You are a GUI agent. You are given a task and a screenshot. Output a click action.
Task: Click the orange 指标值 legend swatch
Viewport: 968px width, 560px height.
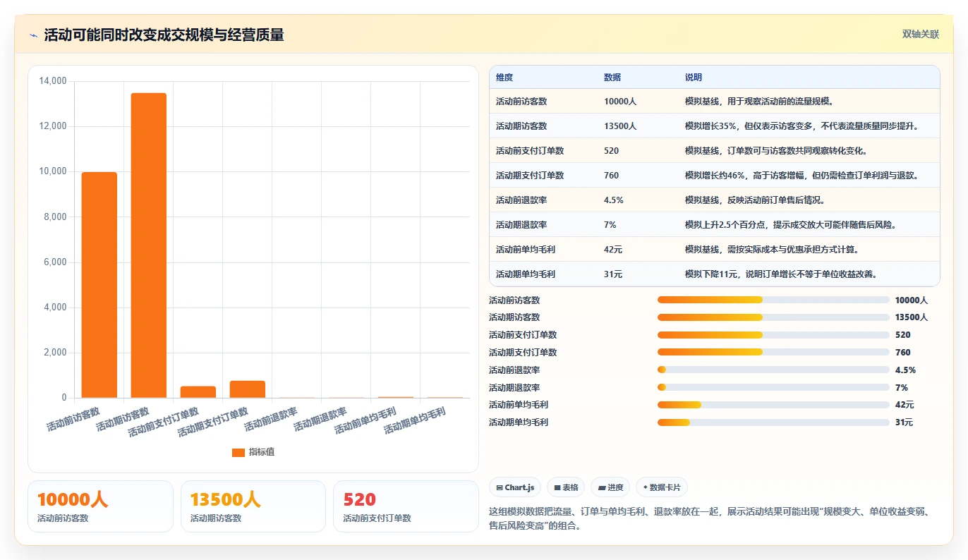click(x=238, y=452)
